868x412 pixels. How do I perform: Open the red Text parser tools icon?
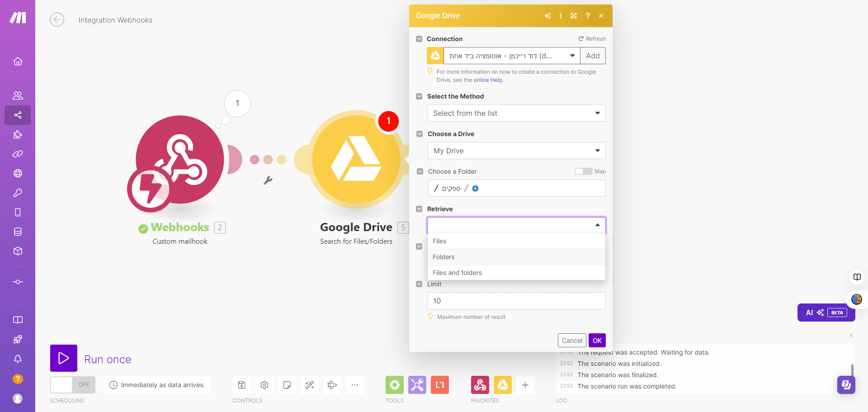pos(440,385)
